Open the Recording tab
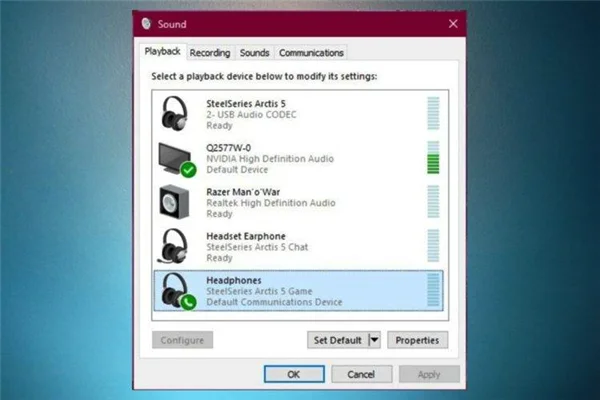 pos(210,53)
